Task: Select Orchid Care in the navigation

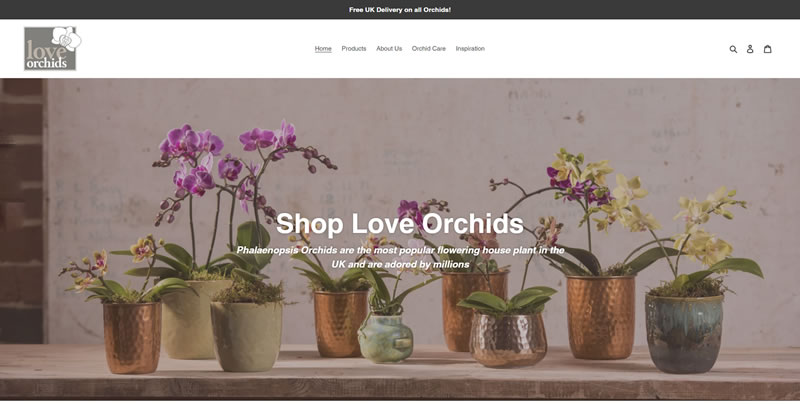Action: (429, 48)
